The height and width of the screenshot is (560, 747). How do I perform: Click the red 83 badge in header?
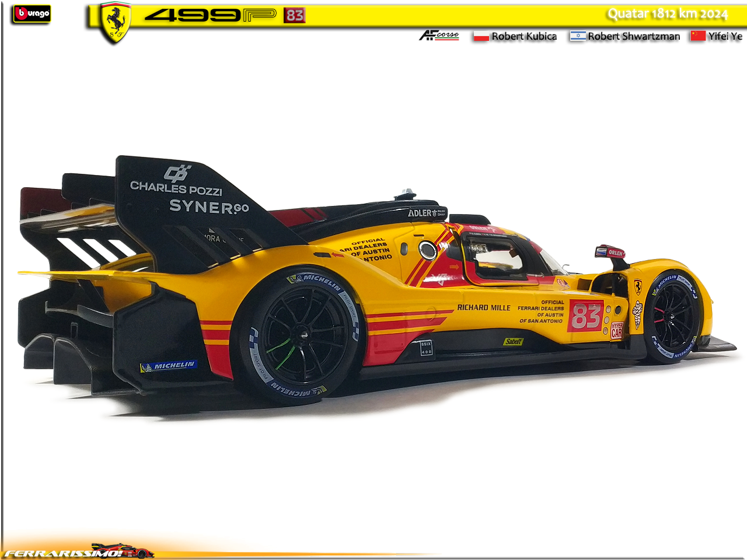[x=295, y=15]
